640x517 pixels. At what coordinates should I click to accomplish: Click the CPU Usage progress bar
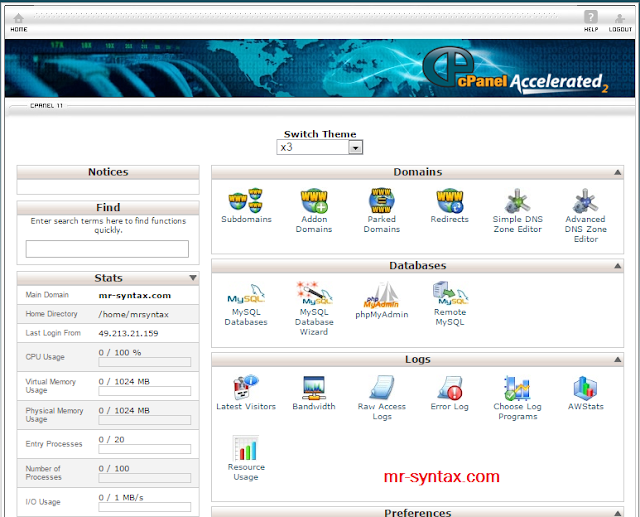(x=144, y=362)
